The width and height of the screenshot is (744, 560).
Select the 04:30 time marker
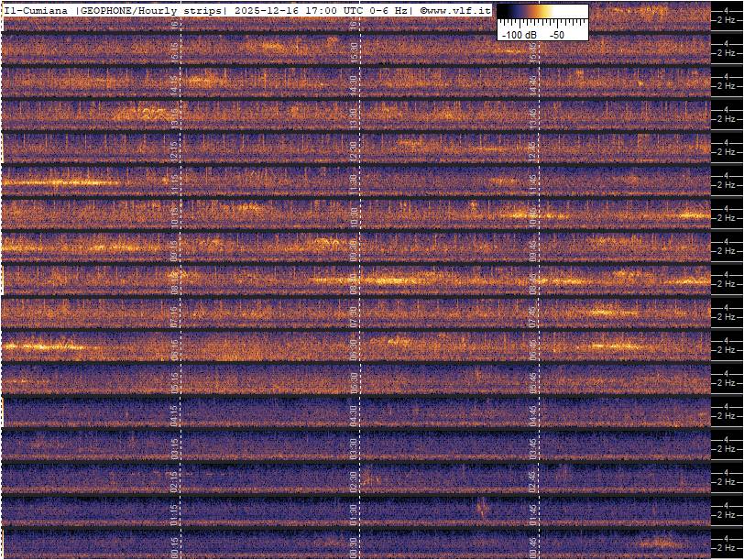pyautogui.click(x=354, y=412)
